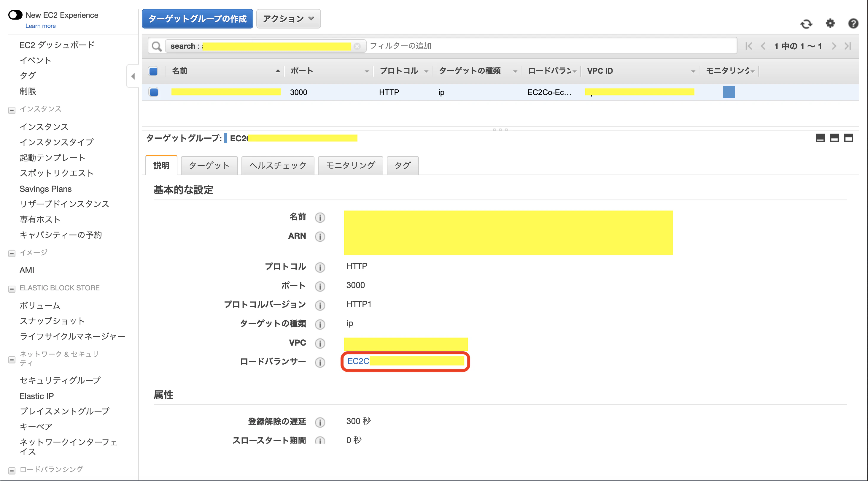Viewport: 868px width, 481px height.
Task: Open ポート column filter dropdown
Action: [367, 71]
